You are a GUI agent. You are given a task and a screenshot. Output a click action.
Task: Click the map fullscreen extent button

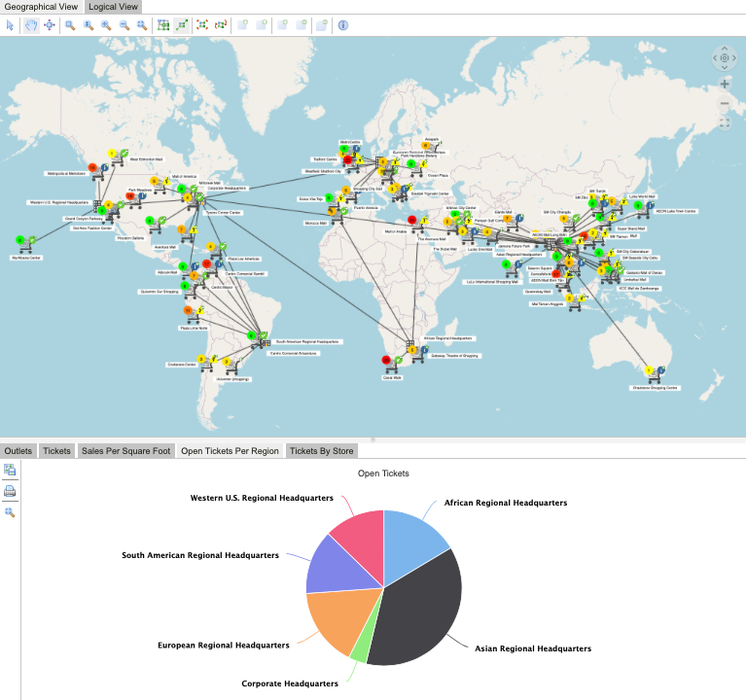click(725, 123)
